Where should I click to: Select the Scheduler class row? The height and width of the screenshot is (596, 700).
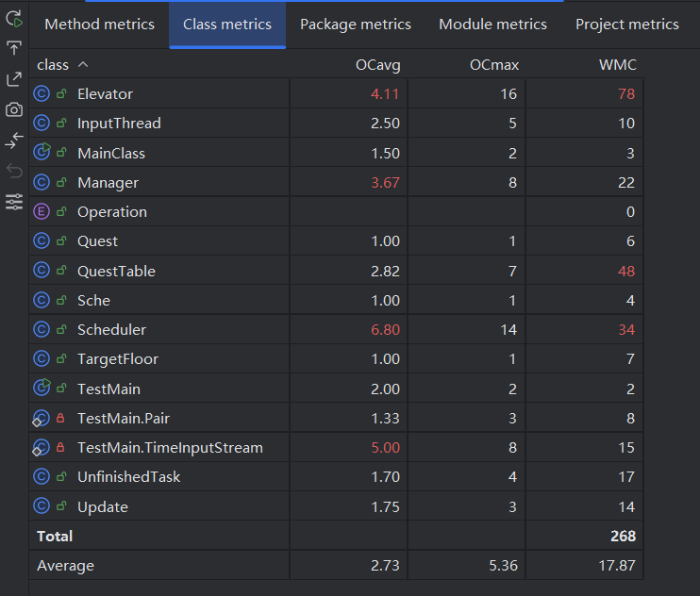[111, 330]
